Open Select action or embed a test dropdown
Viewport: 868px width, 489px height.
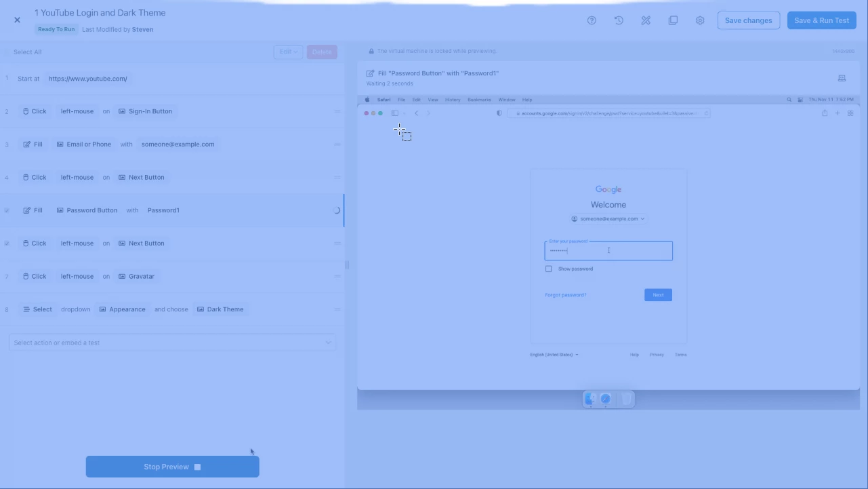[172, 343]
